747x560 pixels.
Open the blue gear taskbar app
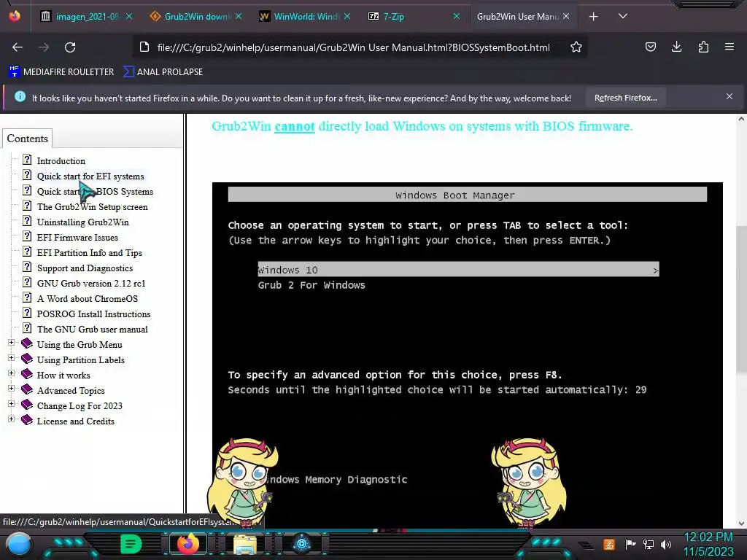click(x=302, y=544)
